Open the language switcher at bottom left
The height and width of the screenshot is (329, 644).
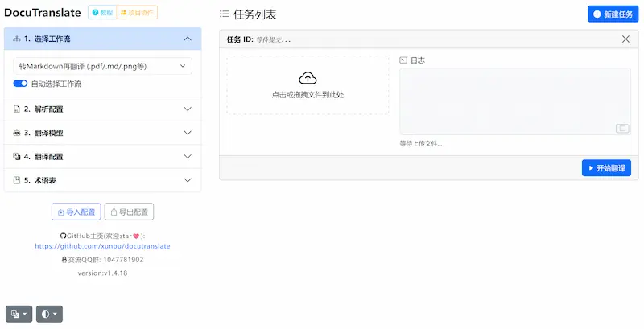19,314
